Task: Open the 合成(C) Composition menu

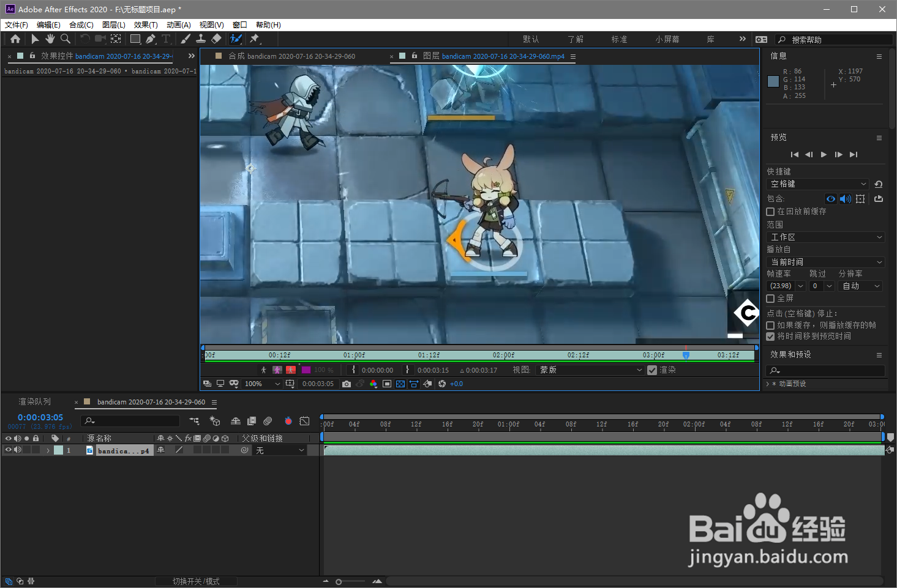Action: [81, 25]
